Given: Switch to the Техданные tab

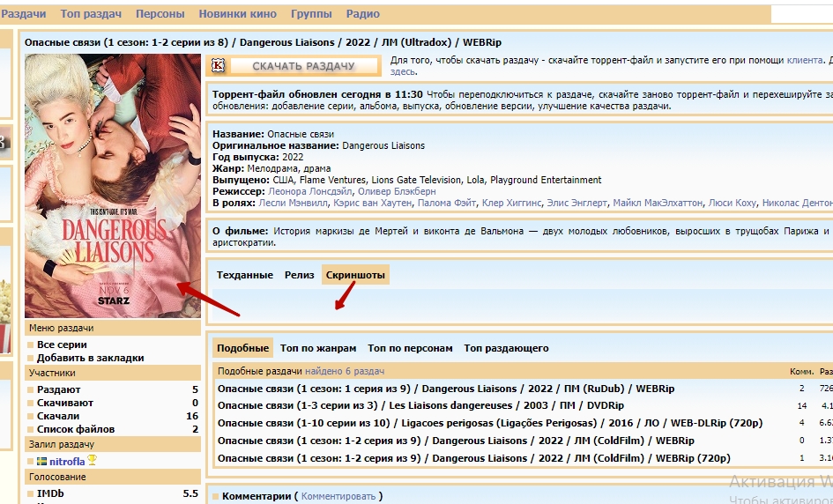Looking at the screenshot, I should tap(245, 275).
